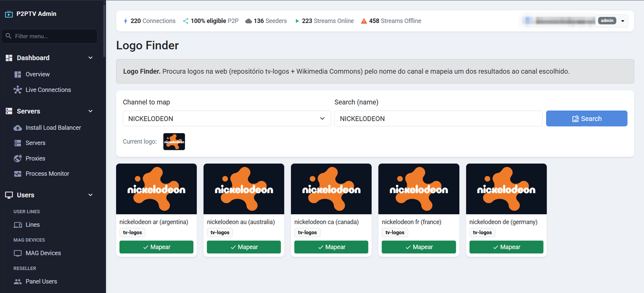Click the tv-logos tag under Canada card
Image resolution: width=644 pixels, height=293 pixels.
click(x=307, y=233)
